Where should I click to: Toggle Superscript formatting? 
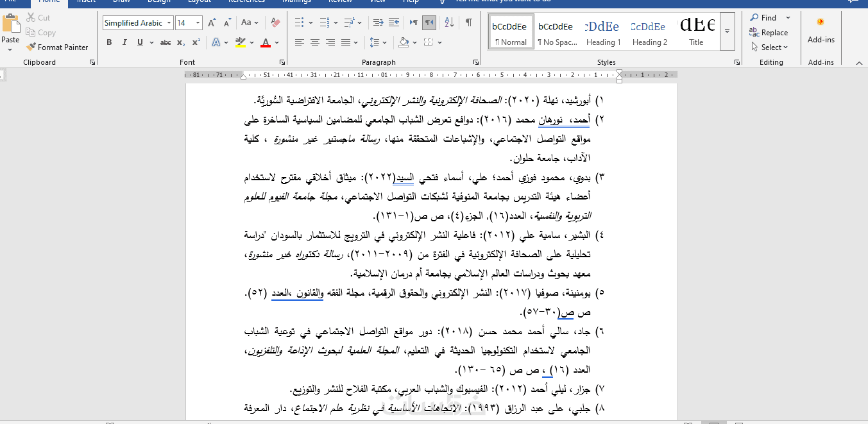click(196, 43)
